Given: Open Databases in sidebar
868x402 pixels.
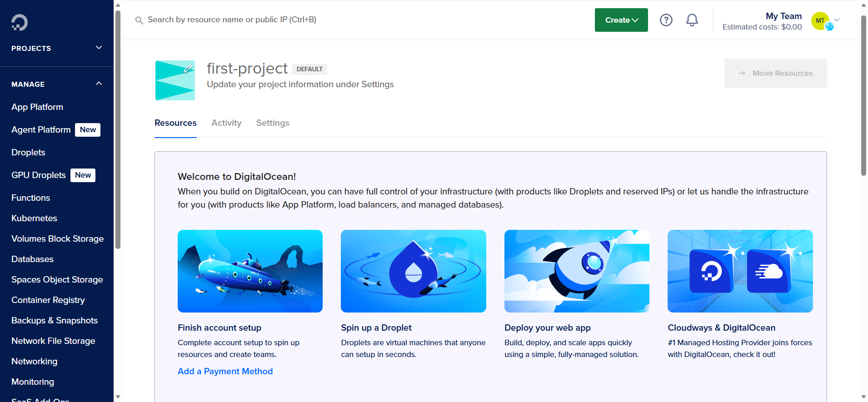Looking at the screenshot, I should point(32,259).
